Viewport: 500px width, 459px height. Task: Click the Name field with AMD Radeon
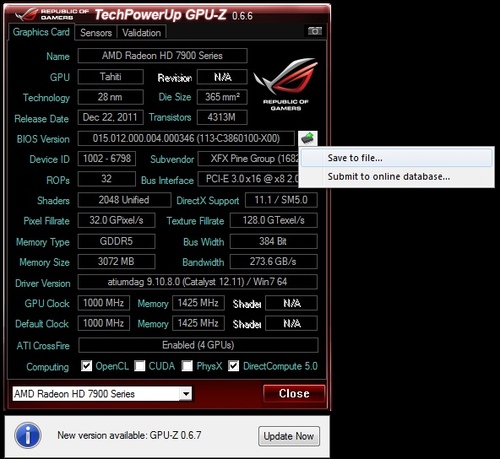(162, 56)
